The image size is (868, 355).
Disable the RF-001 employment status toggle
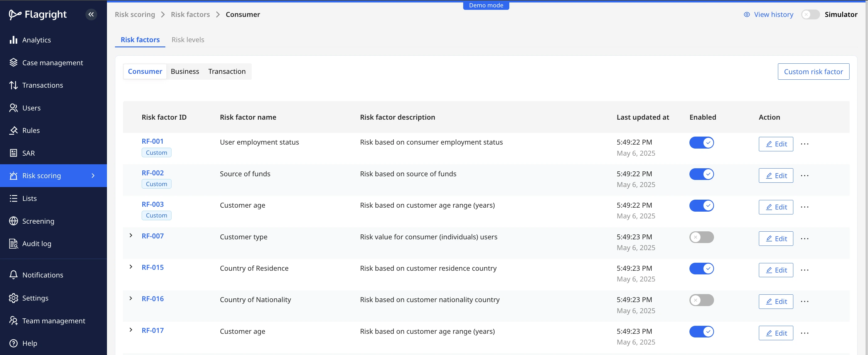coord(701,143)
